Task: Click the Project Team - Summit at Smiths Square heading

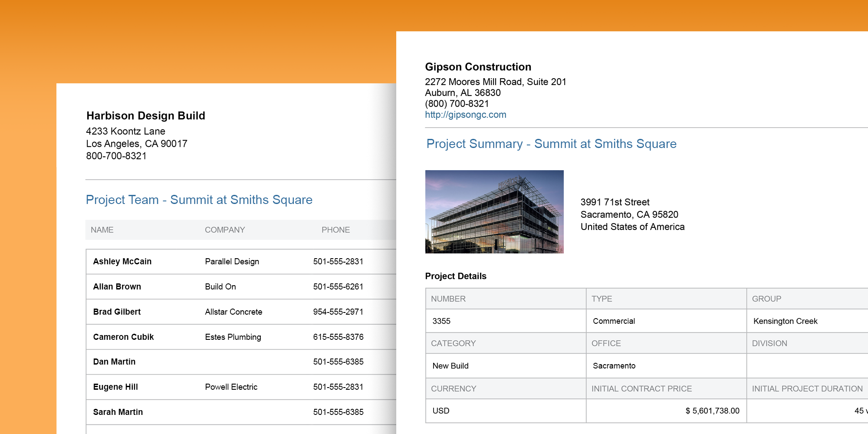Action: 199,200
